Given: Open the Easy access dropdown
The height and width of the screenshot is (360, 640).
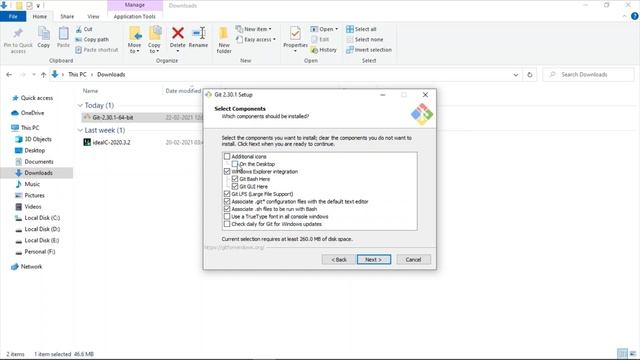Looking at the screenshot, I should point(256,40).
